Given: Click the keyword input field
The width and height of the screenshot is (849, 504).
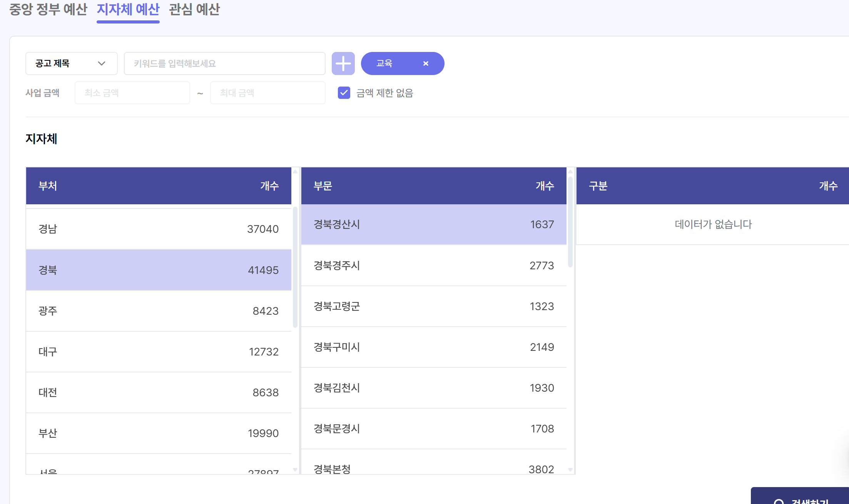Looking at the screenshot, I should pos(224,63).
